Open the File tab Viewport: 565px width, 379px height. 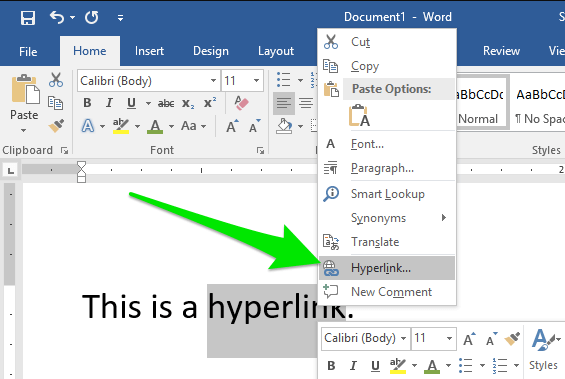(x=28, y=52)
